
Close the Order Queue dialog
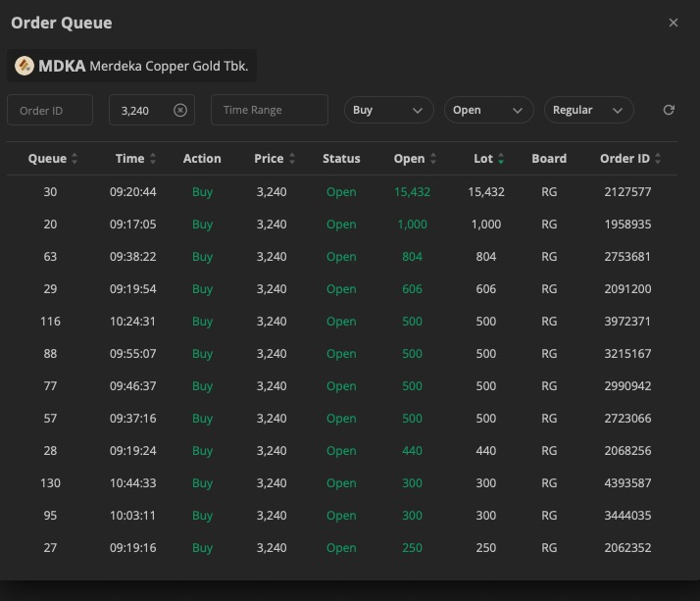[673, 23]
